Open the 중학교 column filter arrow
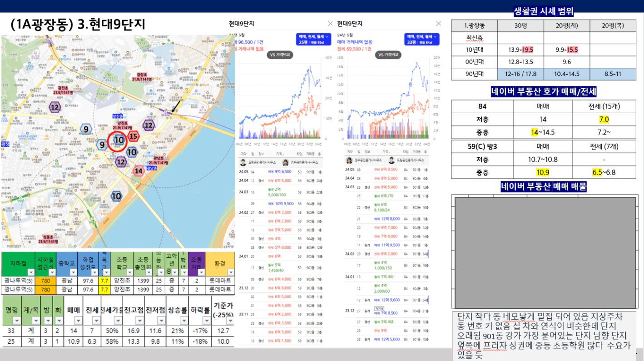This screenshot has height=361, width=644. [73, 272]
